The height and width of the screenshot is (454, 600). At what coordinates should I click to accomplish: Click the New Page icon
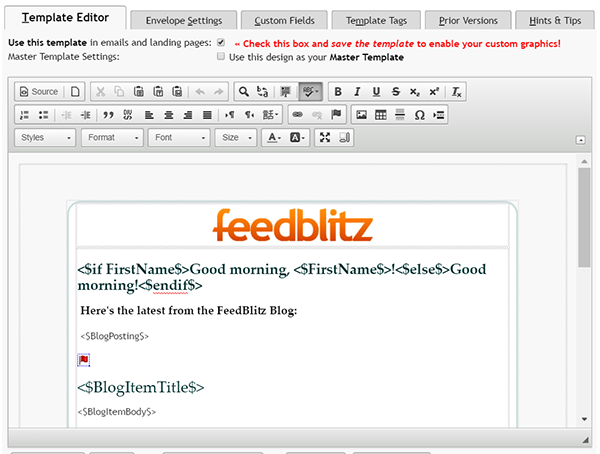coord(75,92)
